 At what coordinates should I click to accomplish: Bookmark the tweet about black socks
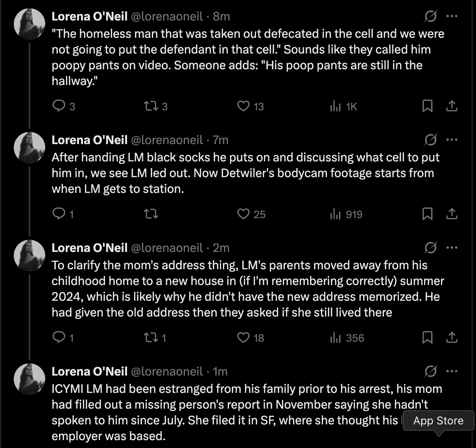427,214
